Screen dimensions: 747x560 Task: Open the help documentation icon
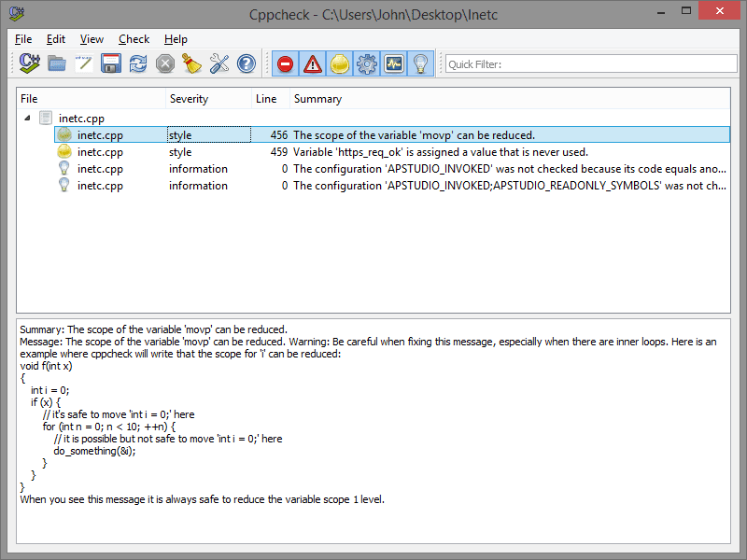click(247, 63)
